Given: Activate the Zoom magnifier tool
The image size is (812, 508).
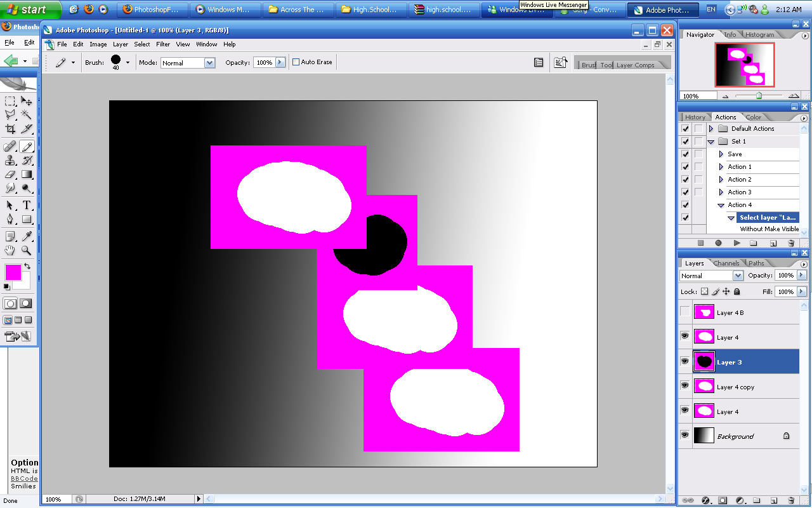Looking at the screenshot, I should (27, 250).
